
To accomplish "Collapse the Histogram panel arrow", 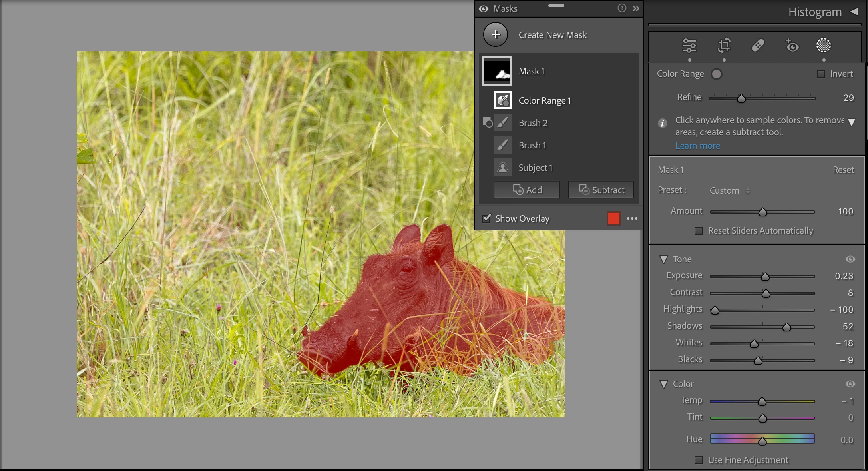I will click(x=854, y=12).
